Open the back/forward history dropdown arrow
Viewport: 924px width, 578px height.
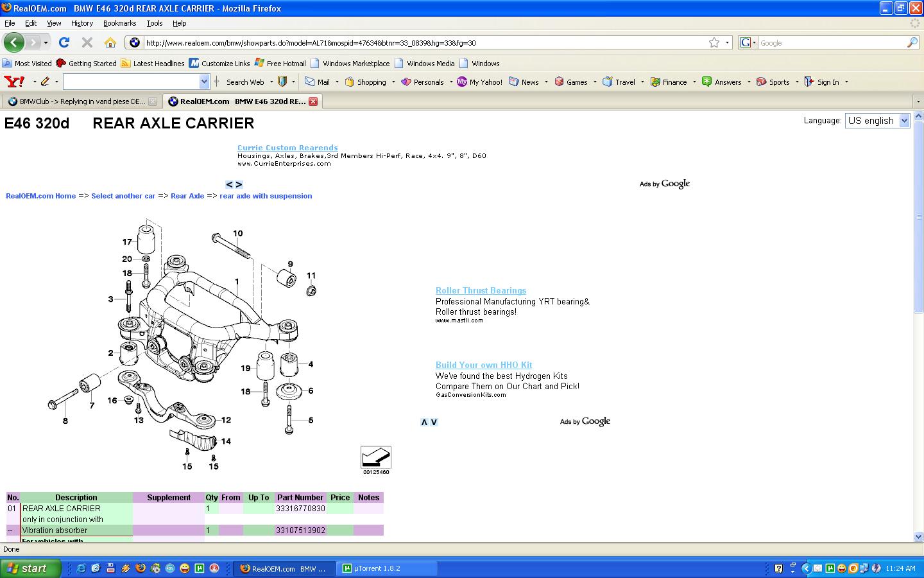tap(46, 42)
